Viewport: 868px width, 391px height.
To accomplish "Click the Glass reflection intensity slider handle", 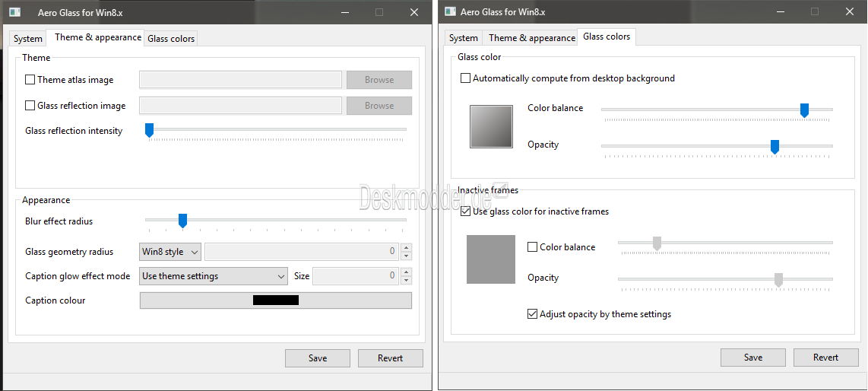I will click(x=149, y=130).
